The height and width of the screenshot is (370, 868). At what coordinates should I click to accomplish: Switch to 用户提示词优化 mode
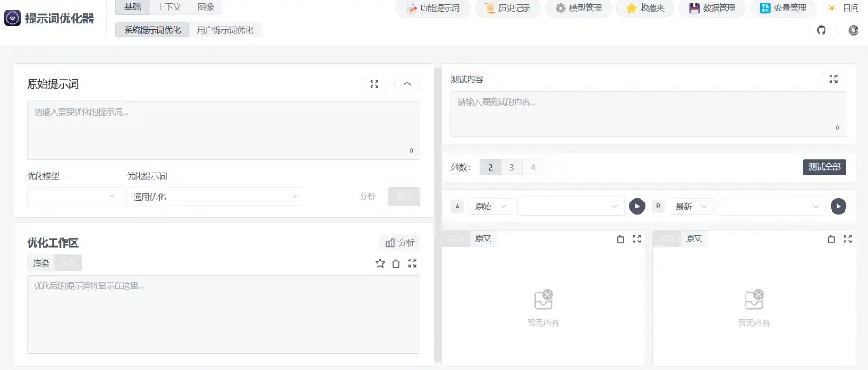coord(226,30)
